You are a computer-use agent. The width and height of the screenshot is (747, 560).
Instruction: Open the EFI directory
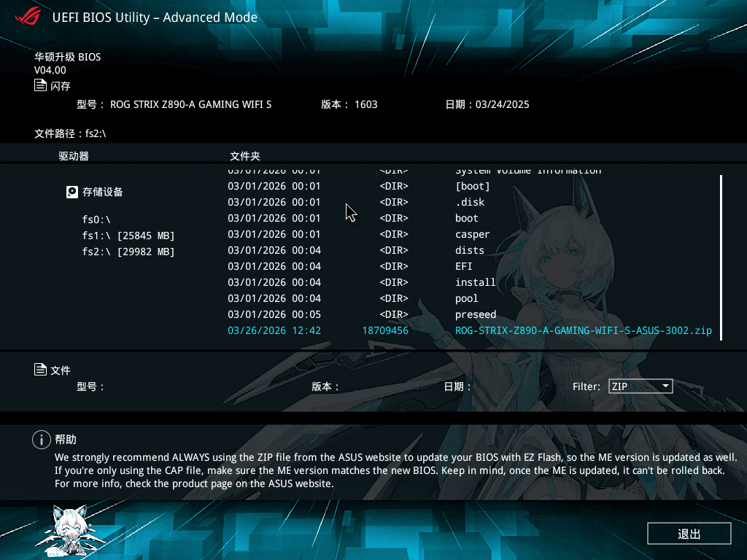pyautogui.click(x=463, y=266)
